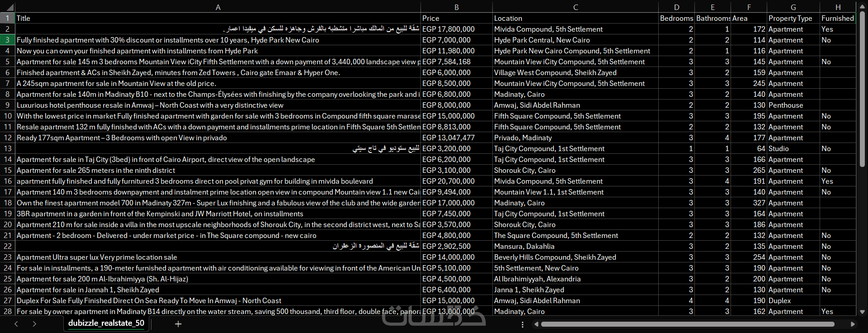Select the dubizzle_realstate_50 sheet tab
This screenshot has height=333, width=868.
(106, 323)
